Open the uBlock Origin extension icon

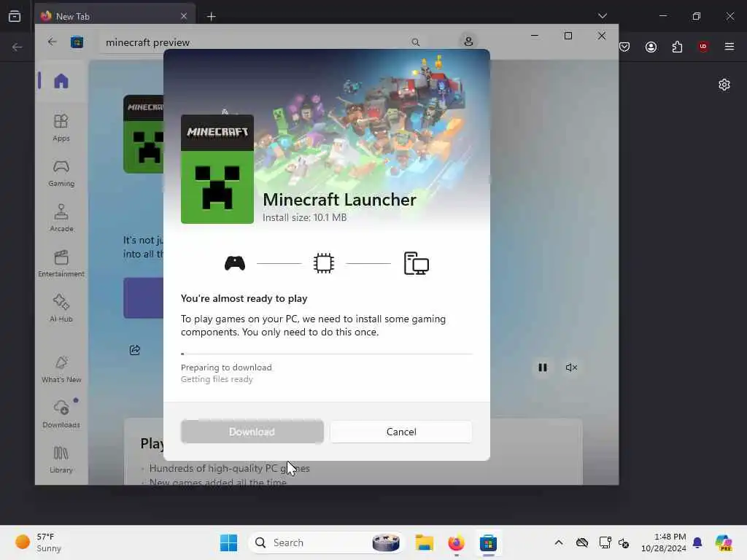[x=703, y=47]
